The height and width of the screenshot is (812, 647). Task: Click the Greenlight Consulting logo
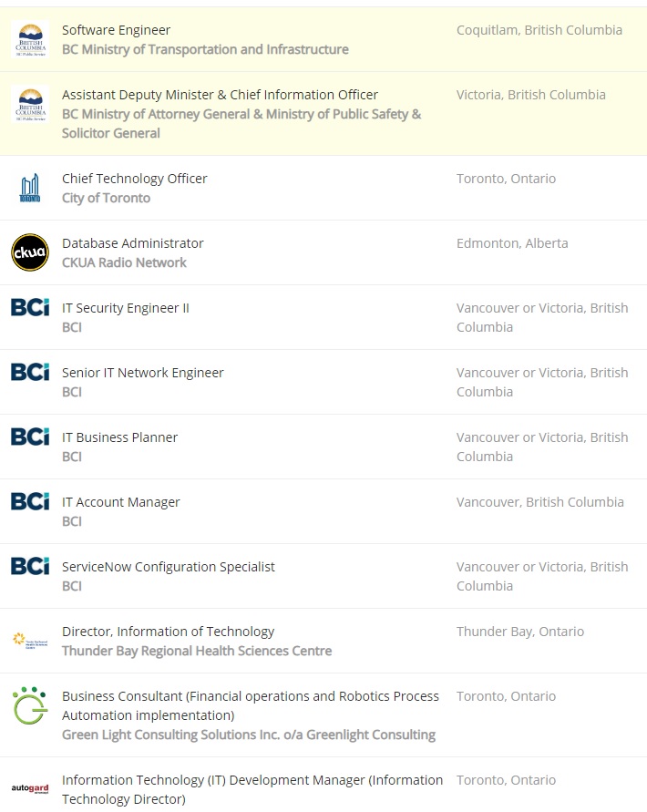click(30, 705)
